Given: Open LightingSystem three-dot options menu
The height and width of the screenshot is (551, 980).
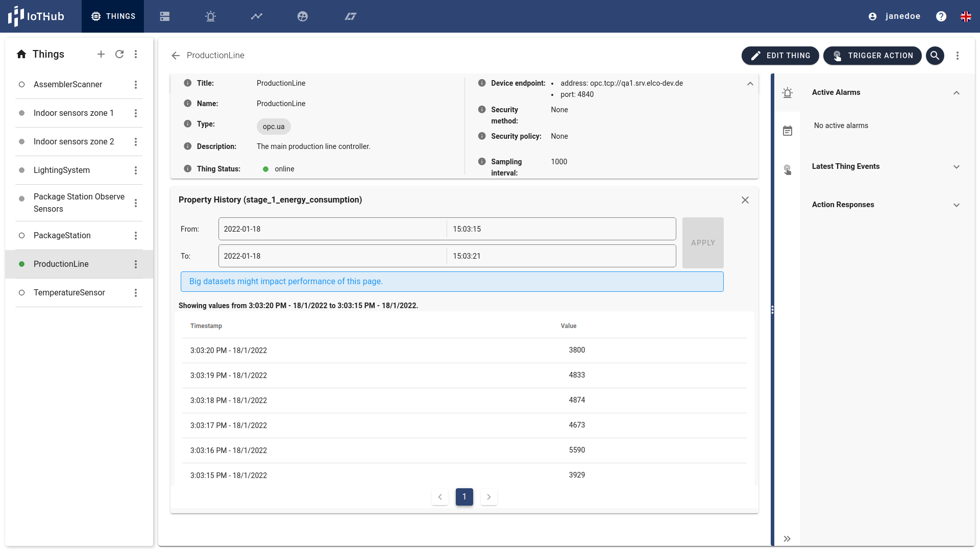Looking at the screenshot, I should [136, 170].
